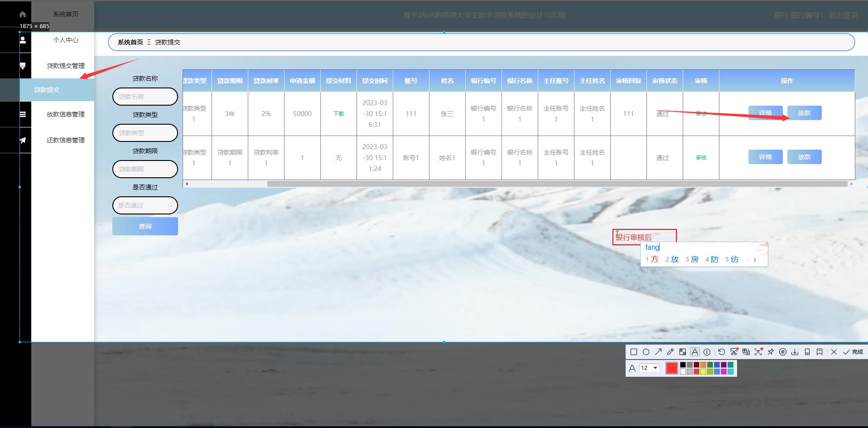
Task: Click the list icon beside 放款信息管理
Action: 23,114
